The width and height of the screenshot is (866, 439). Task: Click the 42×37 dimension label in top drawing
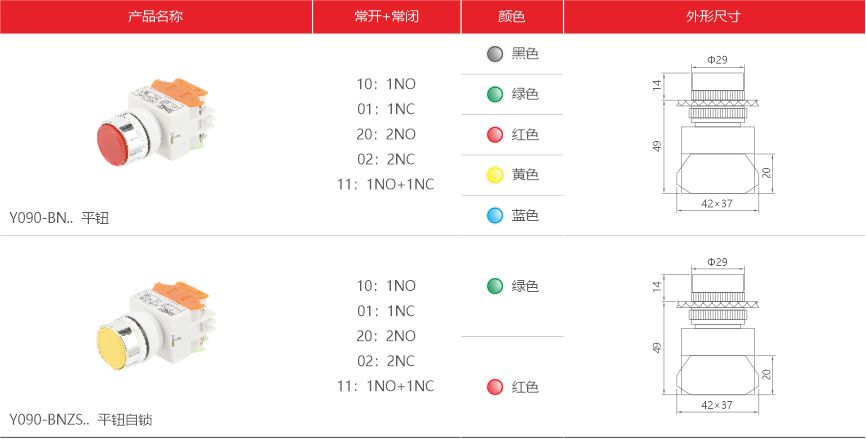point(717,204)
